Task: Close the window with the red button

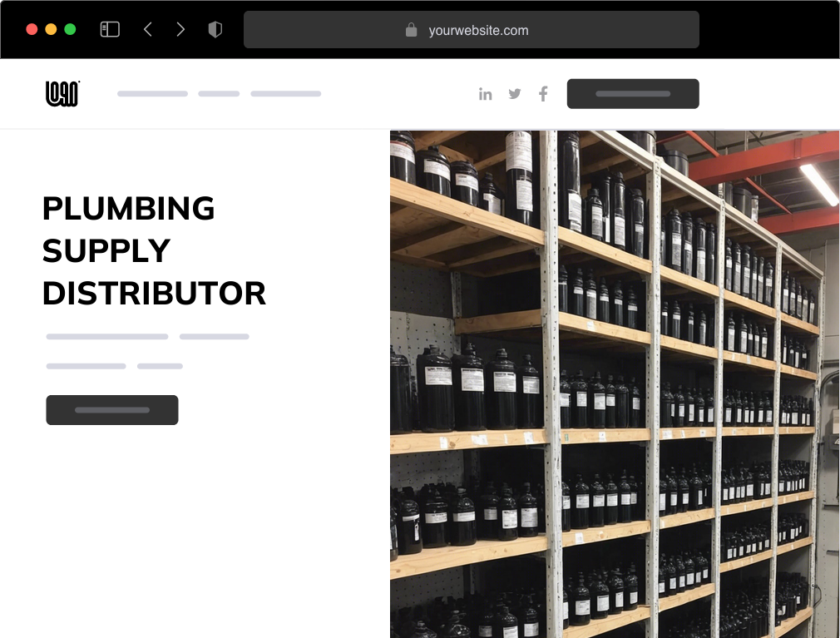Action: [x=32, y=30]
